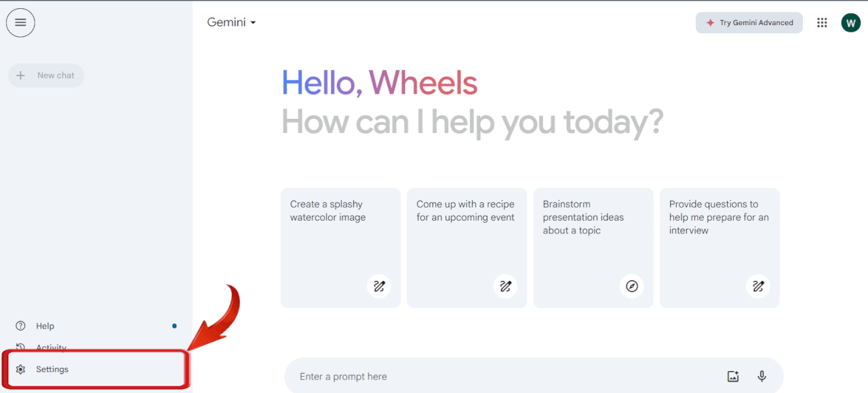Focus the Enter a prompt here field

[502, 377]
